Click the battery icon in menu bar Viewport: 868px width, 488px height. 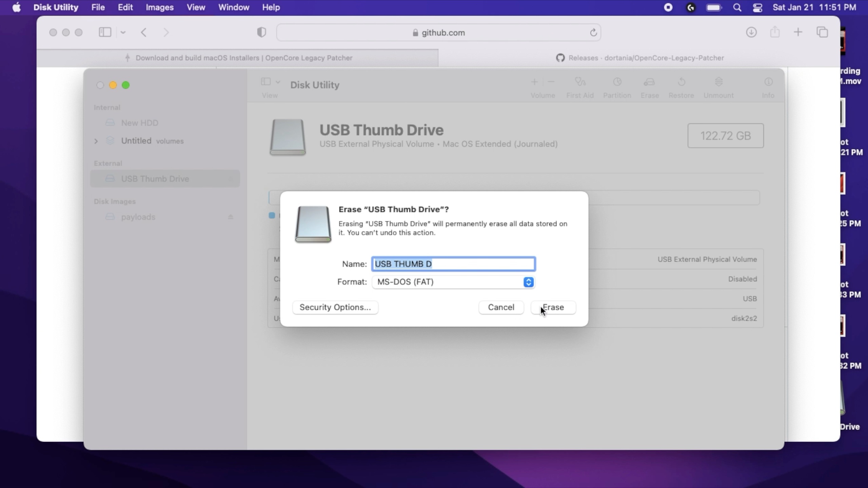[x=714, y=7]
